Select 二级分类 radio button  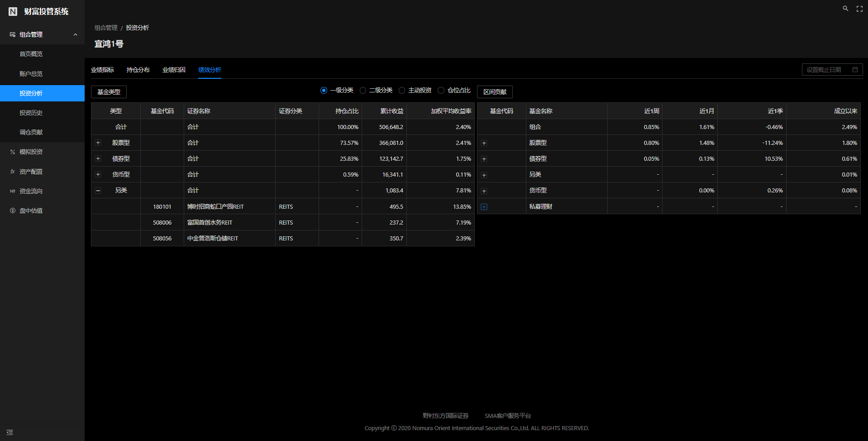point(363,91)
